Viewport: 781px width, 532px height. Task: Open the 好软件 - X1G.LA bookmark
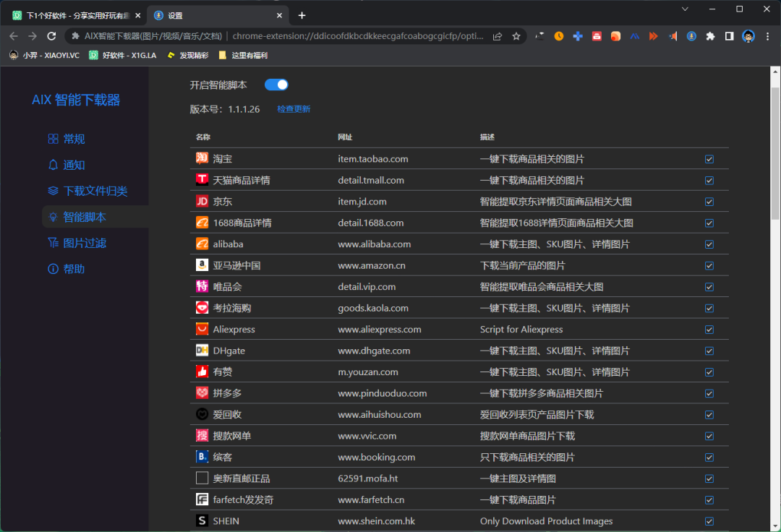pyautogui.click(x=122, y=55)
